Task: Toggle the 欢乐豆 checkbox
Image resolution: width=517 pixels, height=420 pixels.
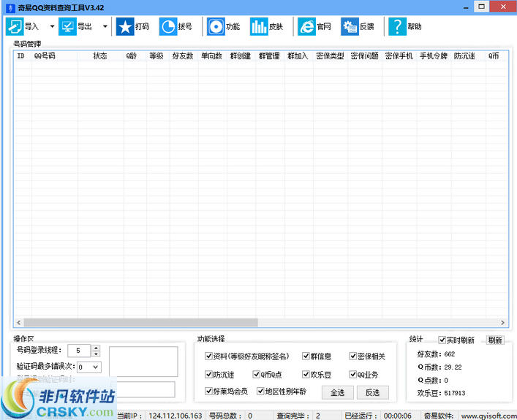Action: tap(306, 374)
